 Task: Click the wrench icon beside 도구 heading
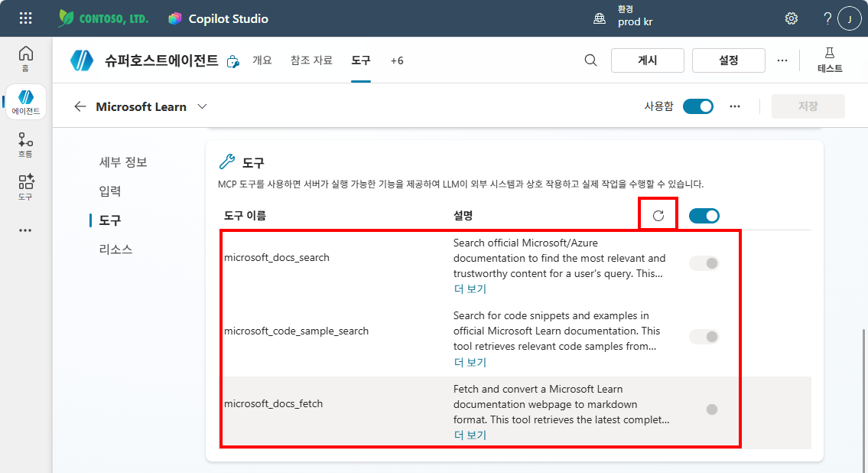pyautogui.click(x=227, y=161)
